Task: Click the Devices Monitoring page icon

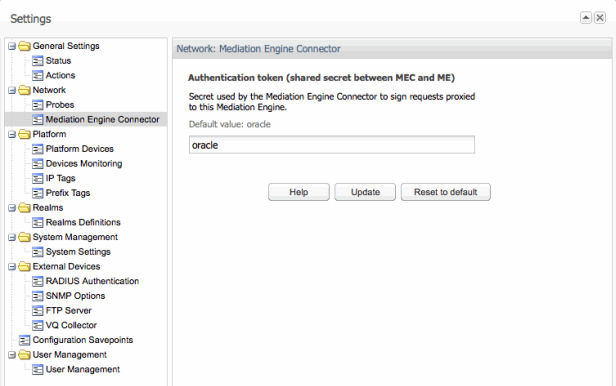Action: (x=37, y=164)
